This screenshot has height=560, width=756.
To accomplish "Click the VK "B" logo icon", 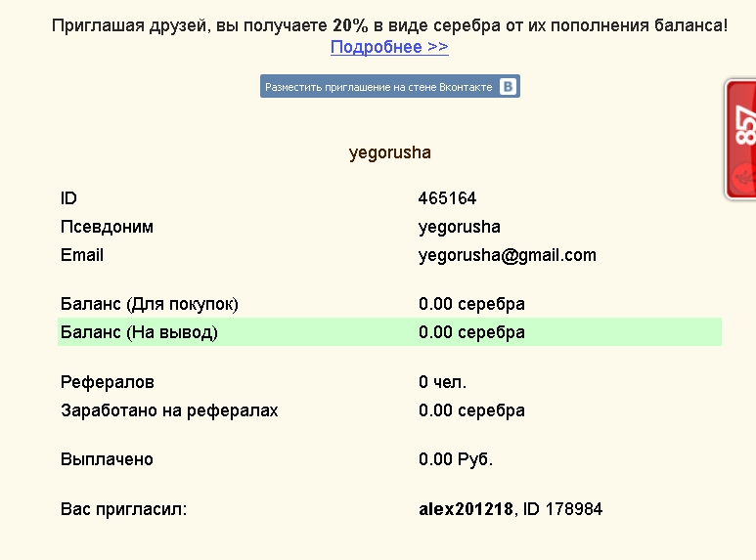I will (x=508, y=86).
